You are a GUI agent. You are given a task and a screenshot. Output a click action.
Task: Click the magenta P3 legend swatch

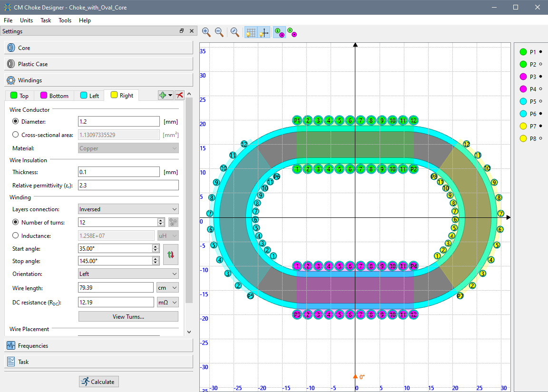click(523, 77)
